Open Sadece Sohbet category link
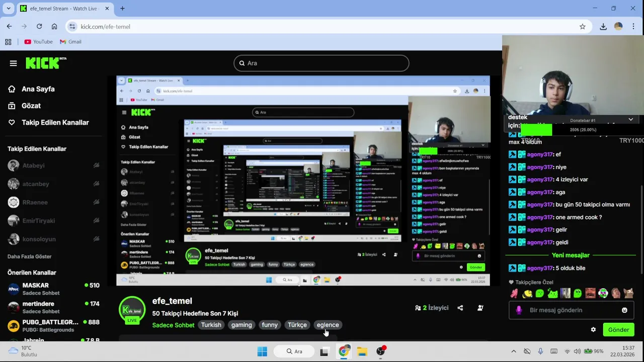 (173, 325)
